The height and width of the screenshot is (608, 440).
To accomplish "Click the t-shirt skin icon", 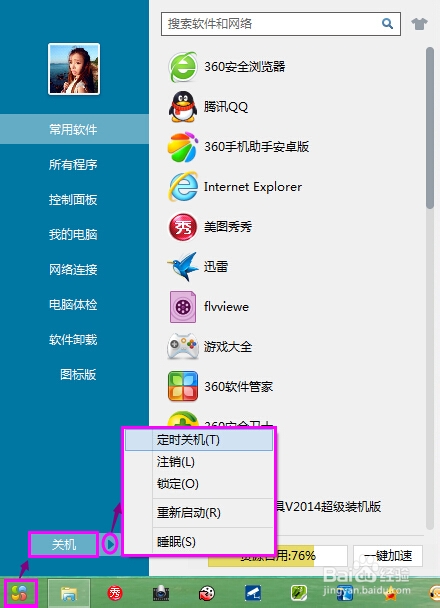I will pos(419,24).
